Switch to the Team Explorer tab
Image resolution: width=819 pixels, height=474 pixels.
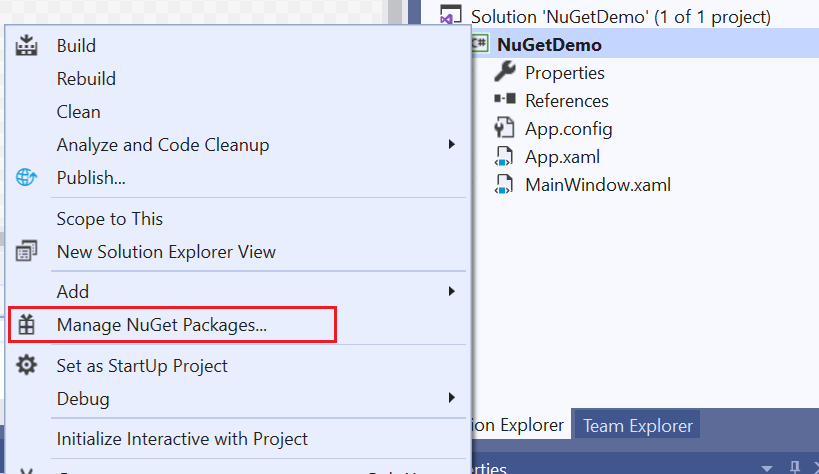pos(637,426)
